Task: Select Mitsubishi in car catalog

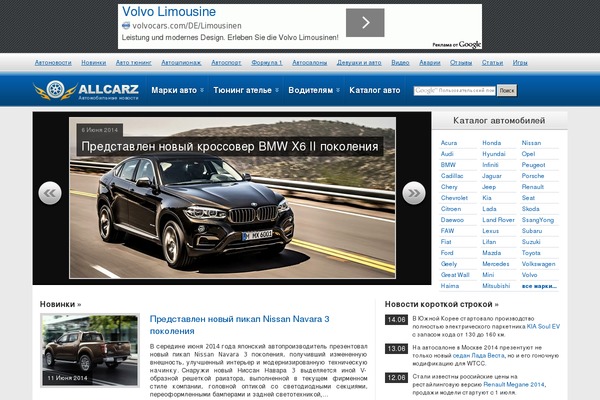Action: (x=496, y=286)
